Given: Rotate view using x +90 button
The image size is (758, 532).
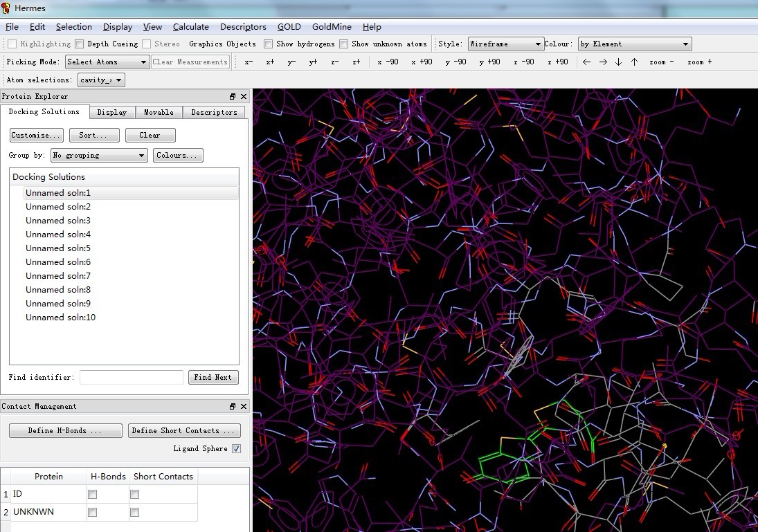Looking at the screenshot, I should [x=422, y=62].
